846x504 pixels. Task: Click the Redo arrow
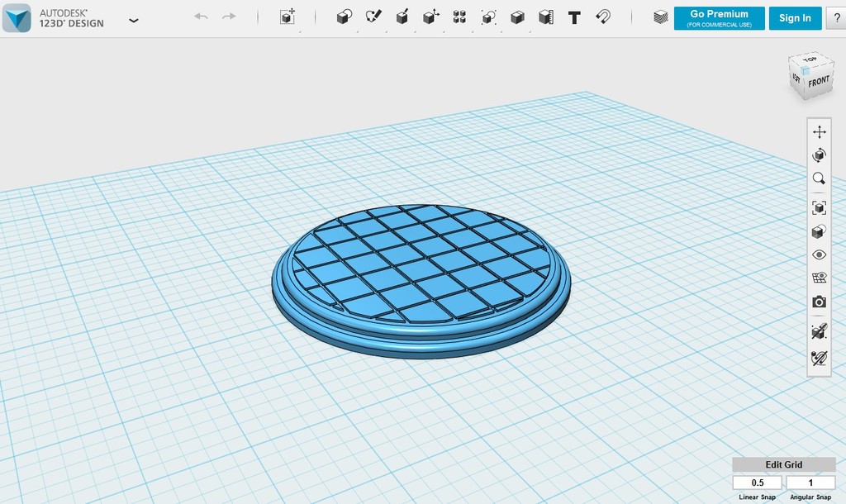(x=229, y=17)
